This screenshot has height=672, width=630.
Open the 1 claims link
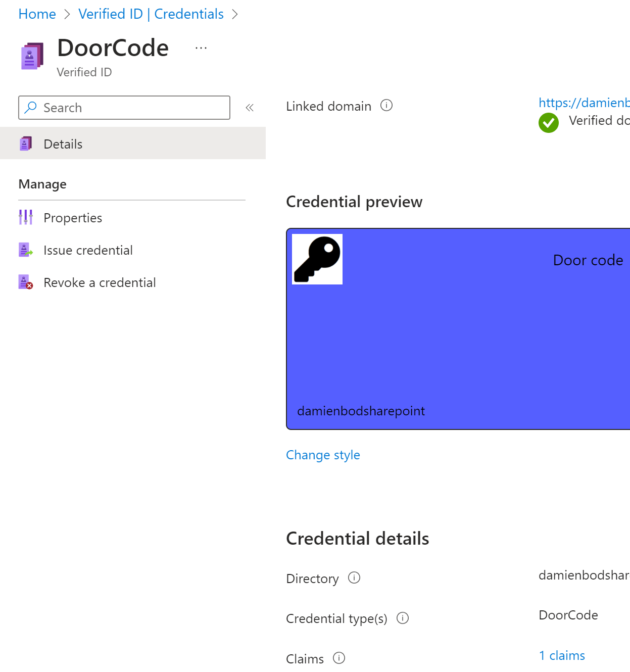[562, 655]
